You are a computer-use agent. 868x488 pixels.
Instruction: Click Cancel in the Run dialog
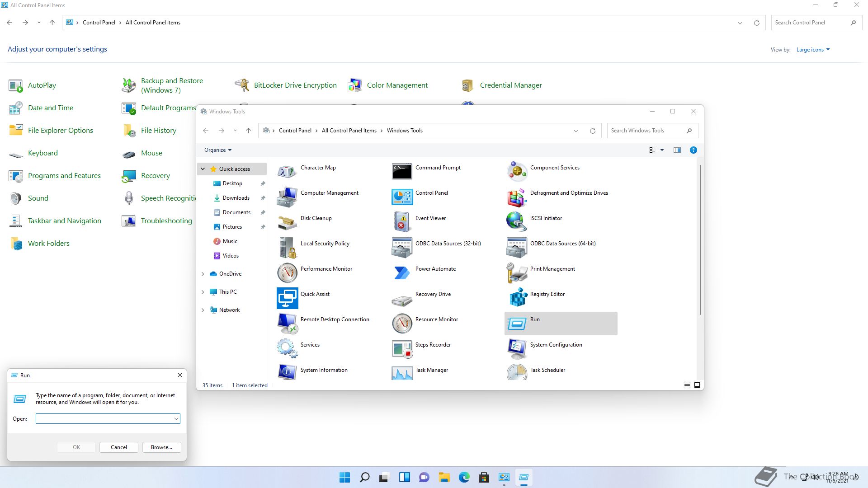[119, 447]
